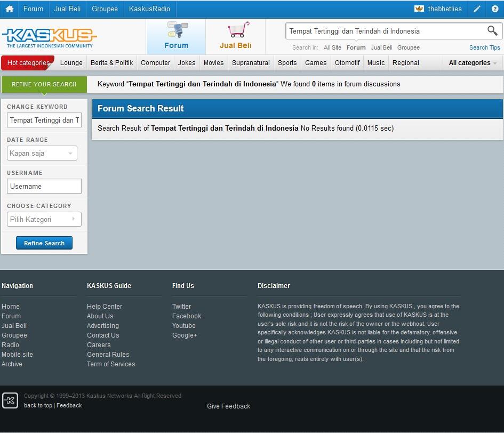
Task: Open the Search Tips link
Action: tap(484, 47)
